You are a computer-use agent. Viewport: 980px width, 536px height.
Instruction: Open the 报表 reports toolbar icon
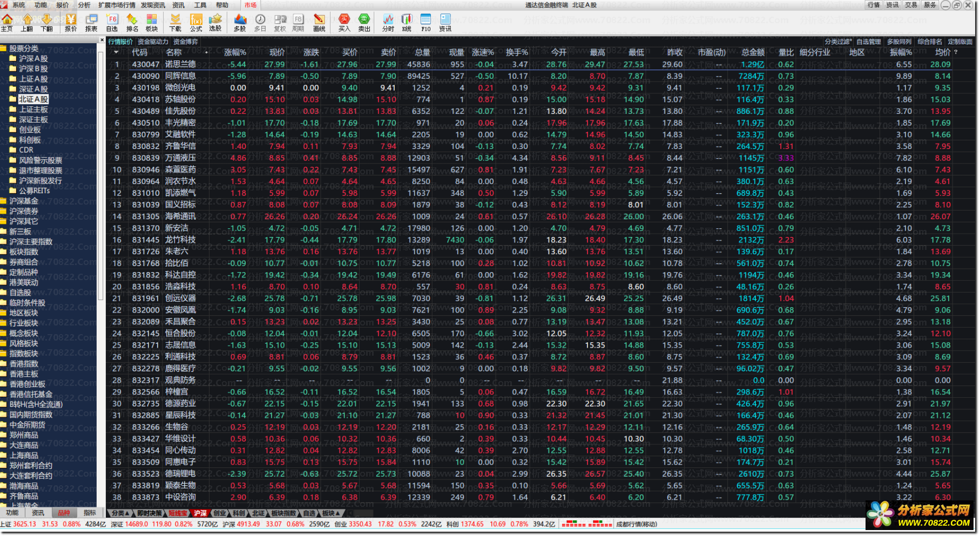coord(91,22)
